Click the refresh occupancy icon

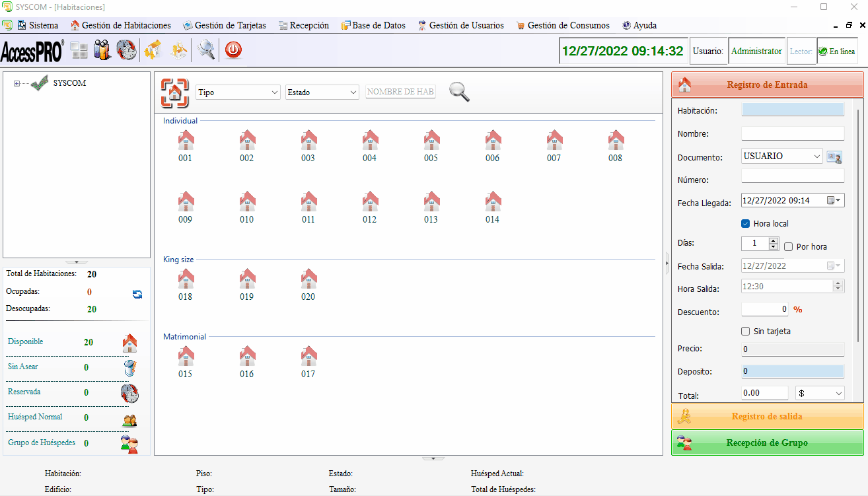click(137, 295)
